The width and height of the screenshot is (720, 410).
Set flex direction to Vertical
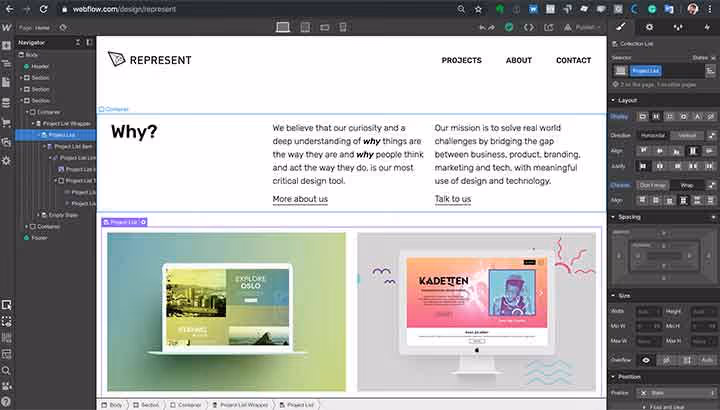coord(687,135)
